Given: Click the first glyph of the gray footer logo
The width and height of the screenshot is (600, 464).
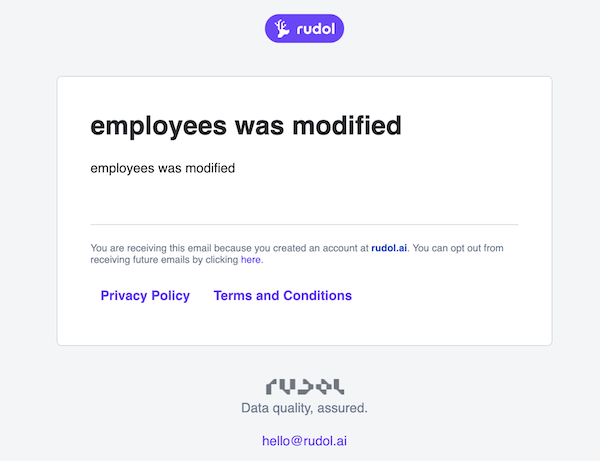Looking at the screenshot, I should (271, 387).
